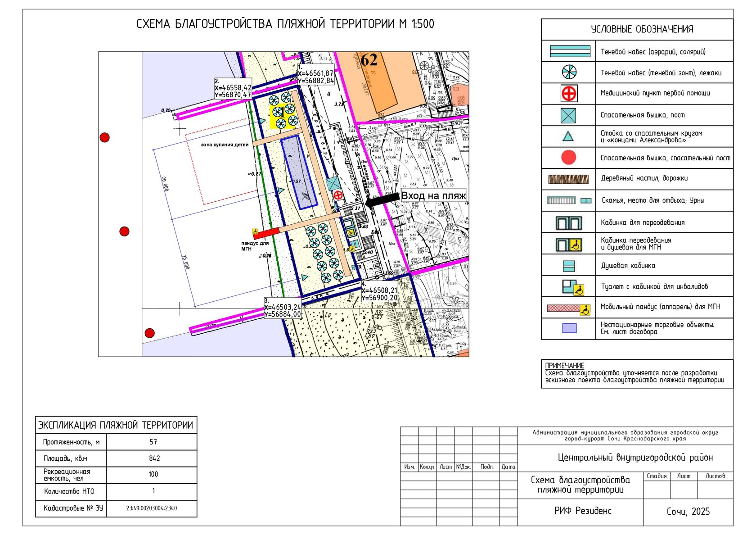Viewport: 756px width, 535px height.
Task: Select the crossed cyan rescue tower square on the map
Action: (x=333, y=183)
